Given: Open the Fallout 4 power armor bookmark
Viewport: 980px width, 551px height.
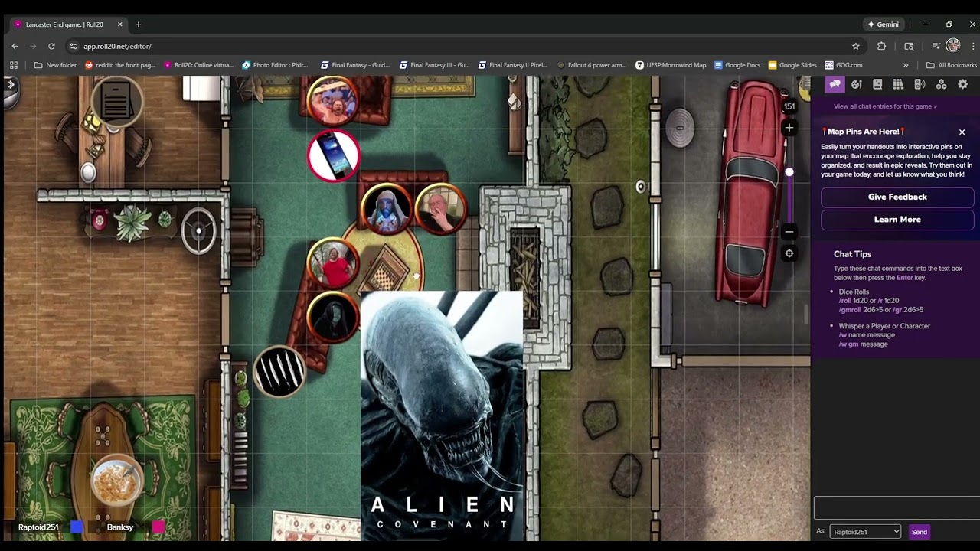Looking at the screenshot, I should tap(592, 65).
